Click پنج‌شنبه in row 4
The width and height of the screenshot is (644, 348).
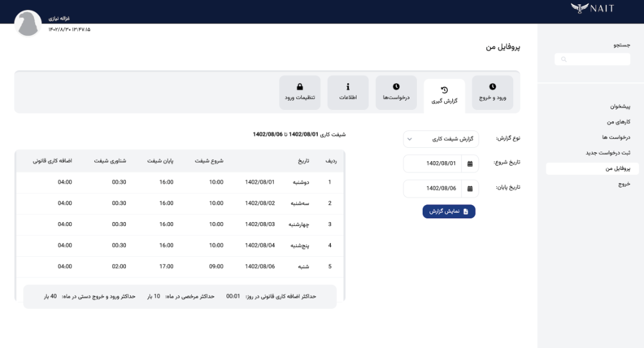299,245
